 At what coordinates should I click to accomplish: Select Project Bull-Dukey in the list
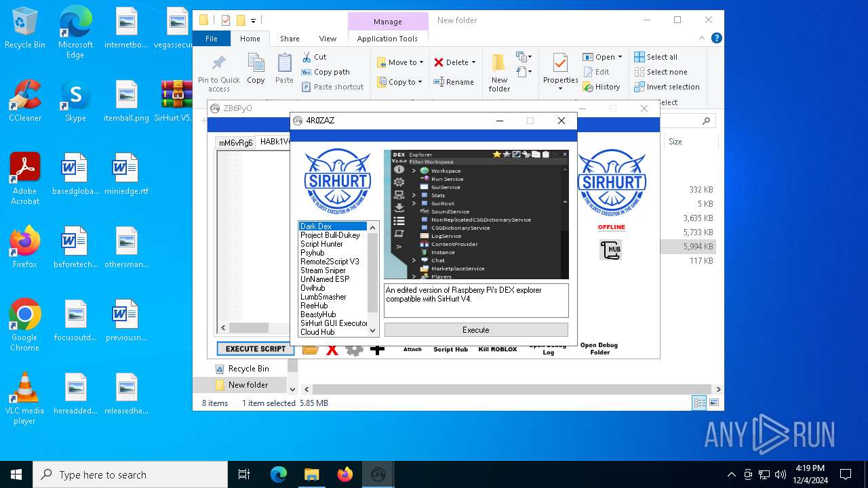click(330, 235)
